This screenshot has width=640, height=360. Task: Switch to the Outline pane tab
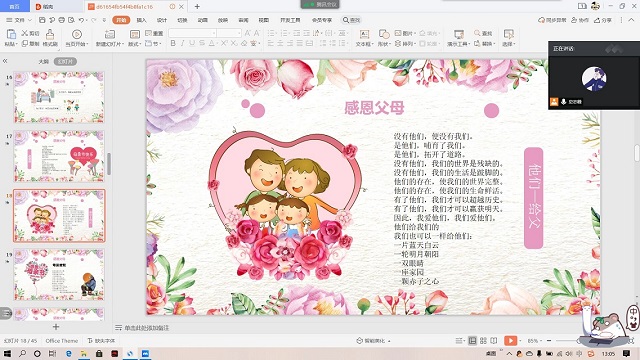(x=43, y=61)
